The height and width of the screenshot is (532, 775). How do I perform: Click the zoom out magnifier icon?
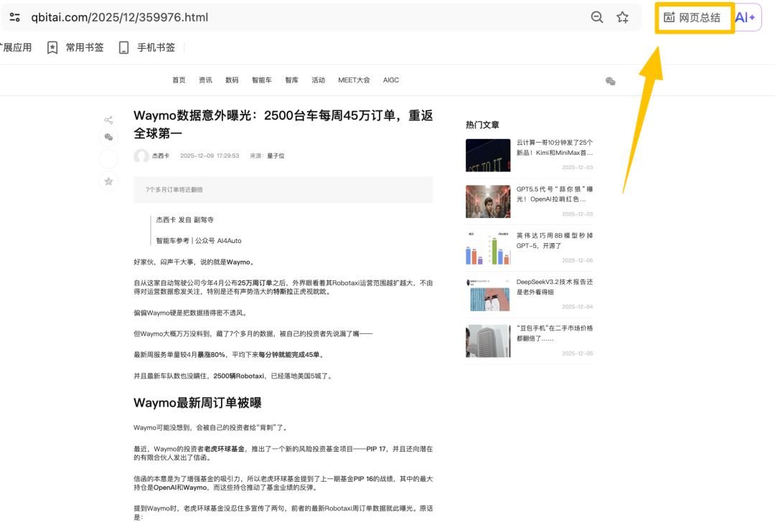597,17
